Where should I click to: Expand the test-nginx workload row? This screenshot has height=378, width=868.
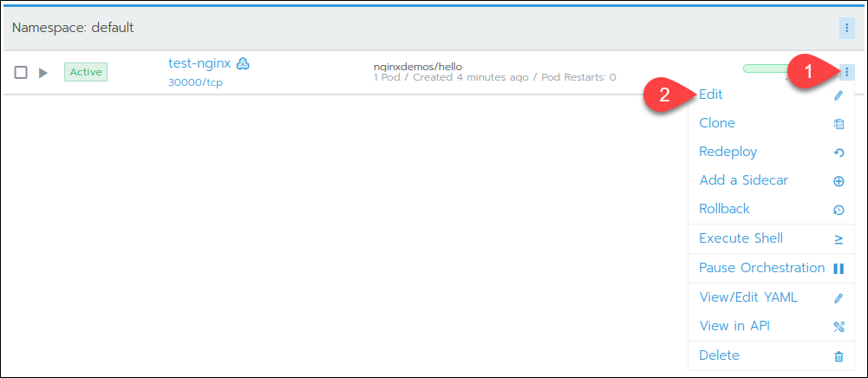[x=43, y=73]
